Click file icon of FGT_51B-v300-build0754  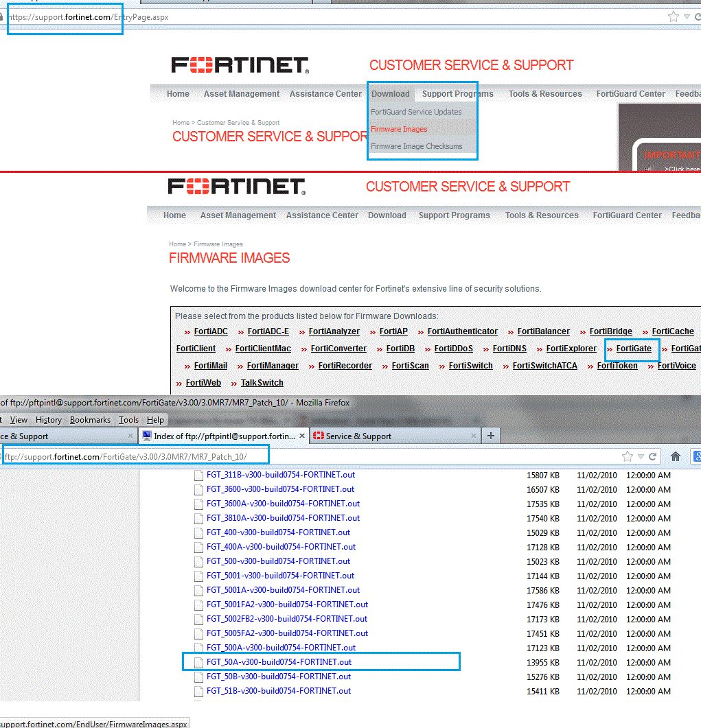(x=198, y=692)
